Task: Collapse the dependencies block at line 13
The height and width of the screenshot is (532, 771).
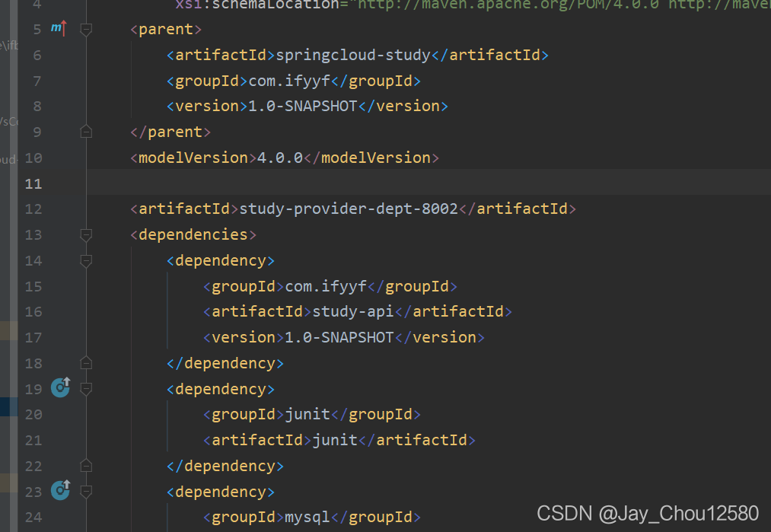Action: point(86,235)
